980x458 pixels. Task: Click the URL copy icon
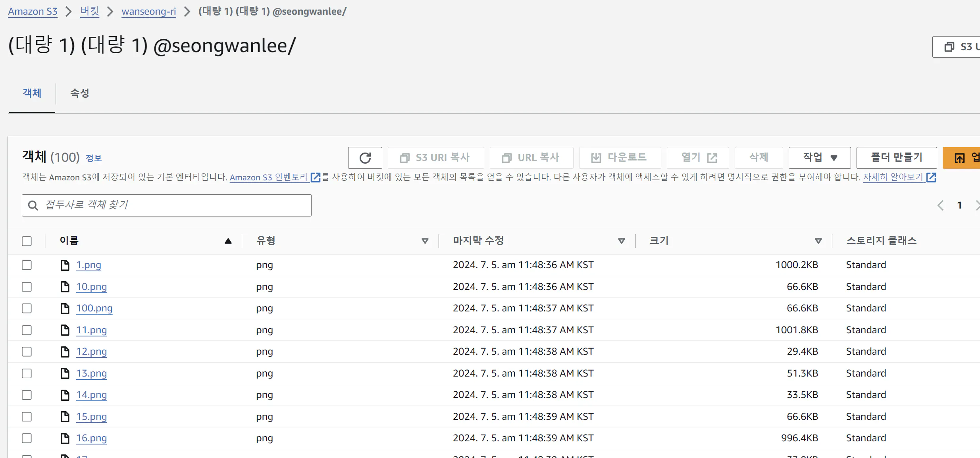(506, 158)
